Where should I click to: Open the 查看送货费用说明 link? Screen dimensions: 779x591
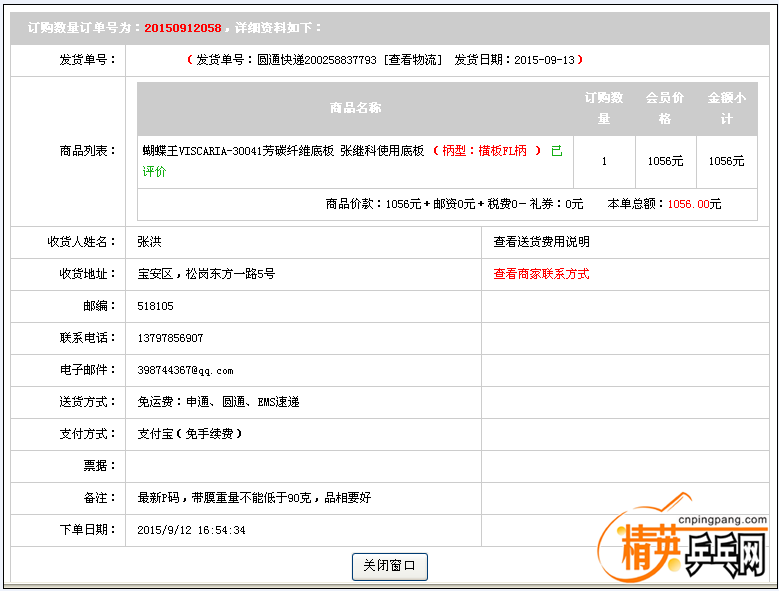[541, 242]
